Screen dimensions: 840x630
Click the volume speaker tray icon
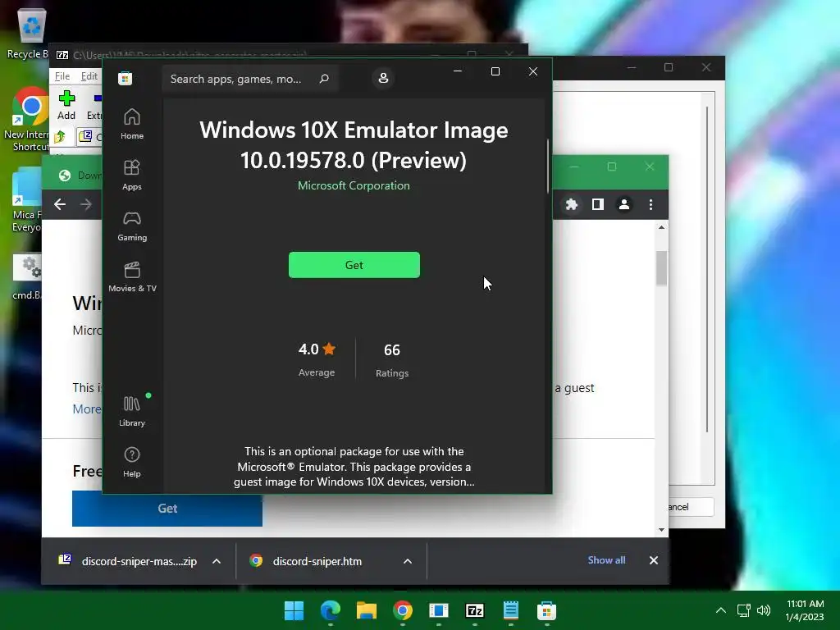[764, 610]
